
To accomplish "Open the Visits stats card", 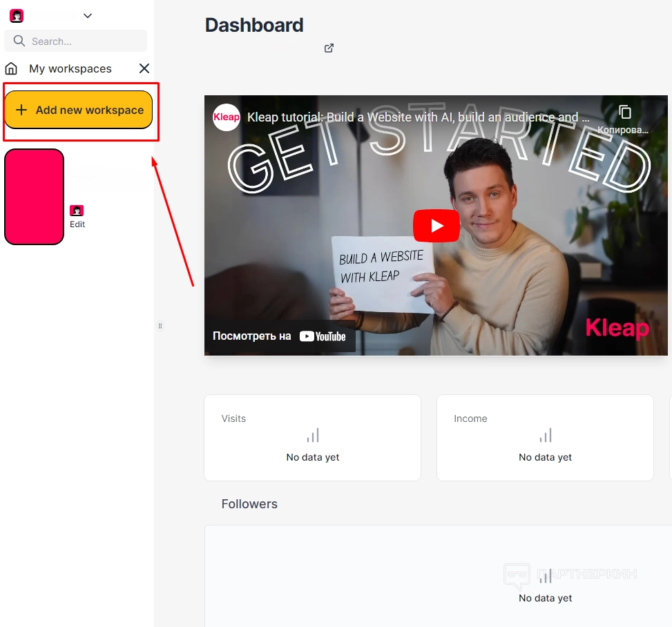I will 312,438.
